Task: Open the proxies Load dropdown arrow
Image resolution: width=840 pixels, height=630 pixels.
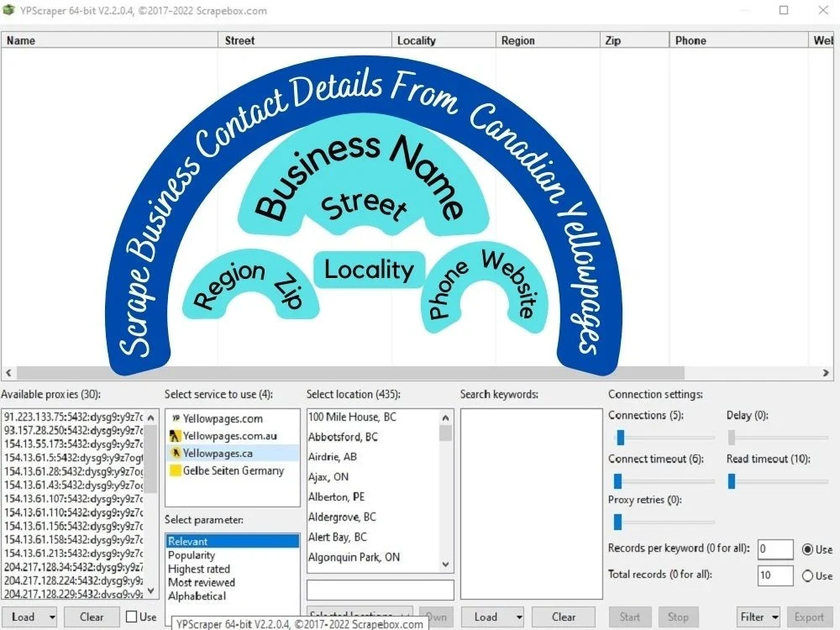Action: (x=52, y=617)
